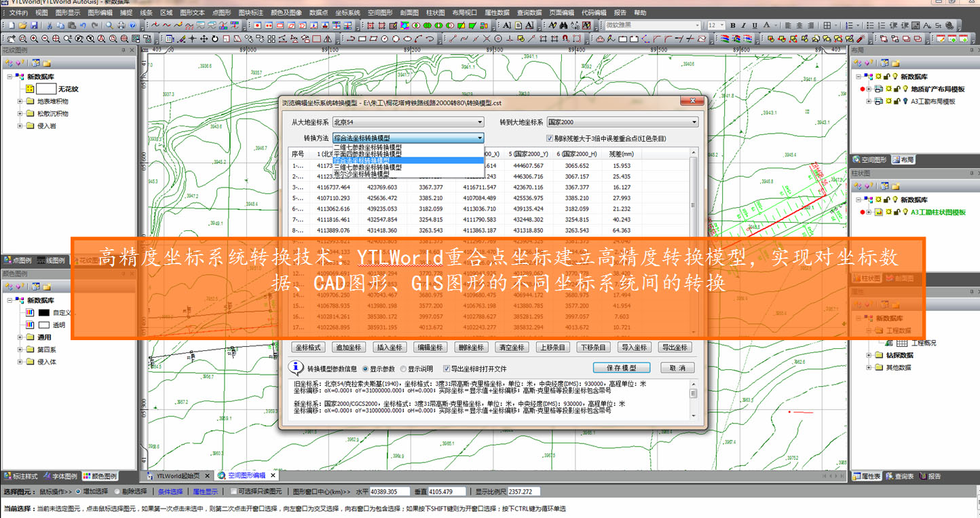Viewport: 980px width, 518px height.
Task: Click the Open folder icon in toolbar
Action: (x=22, y=25)
